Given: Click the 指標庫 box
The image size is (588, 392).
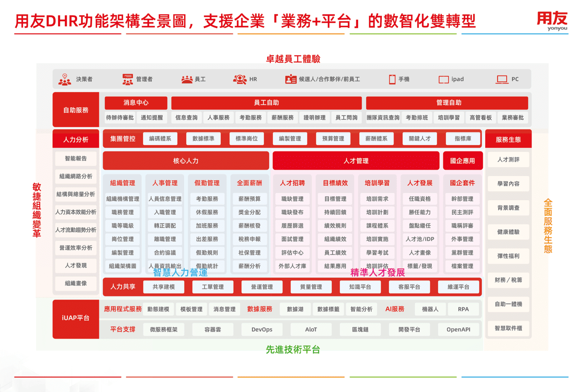Looking at the screenshot, I should point(463,139).
